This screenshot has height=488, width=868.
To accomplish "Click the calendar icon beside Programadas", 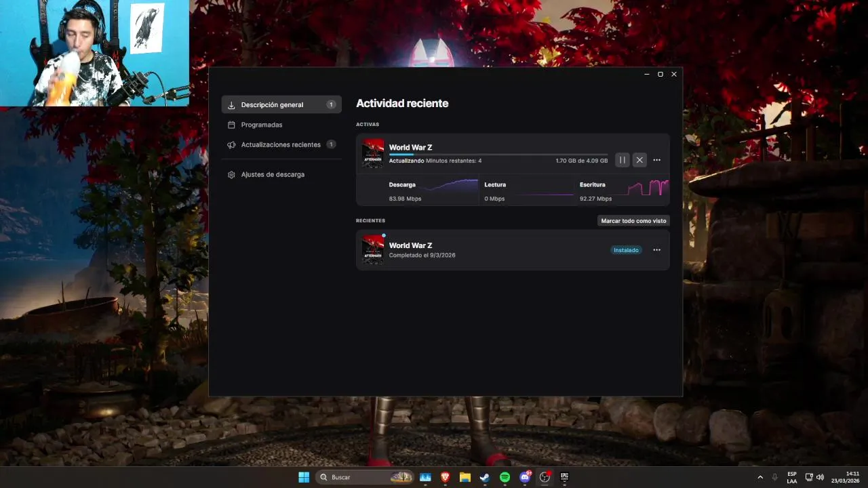I will pos(231,125).
